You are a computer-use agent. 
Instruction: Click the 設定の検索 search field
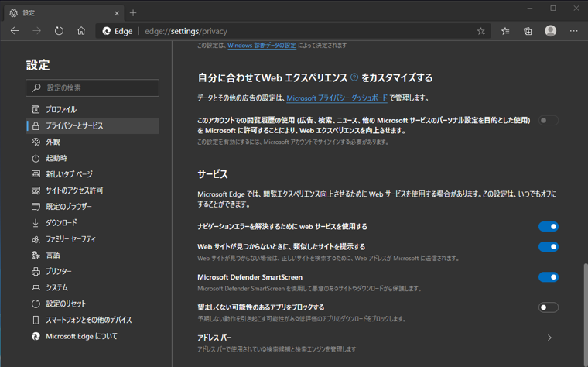click(x=92, y=87)
